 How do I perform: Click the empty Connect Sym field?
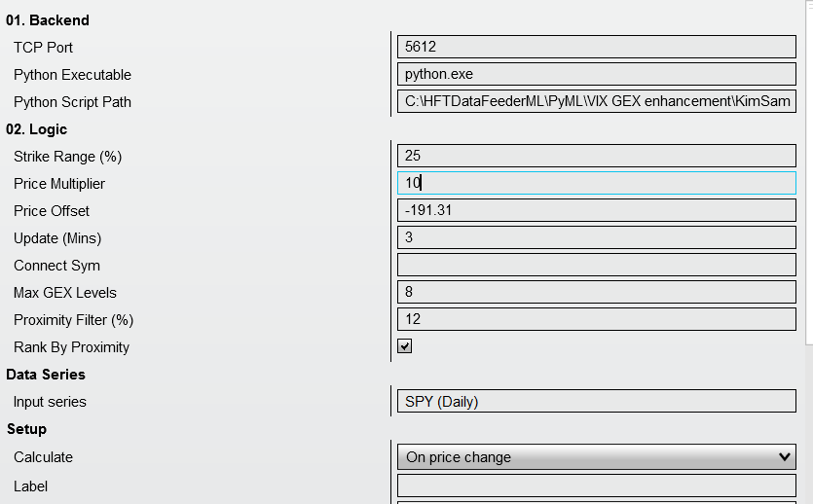596,265
